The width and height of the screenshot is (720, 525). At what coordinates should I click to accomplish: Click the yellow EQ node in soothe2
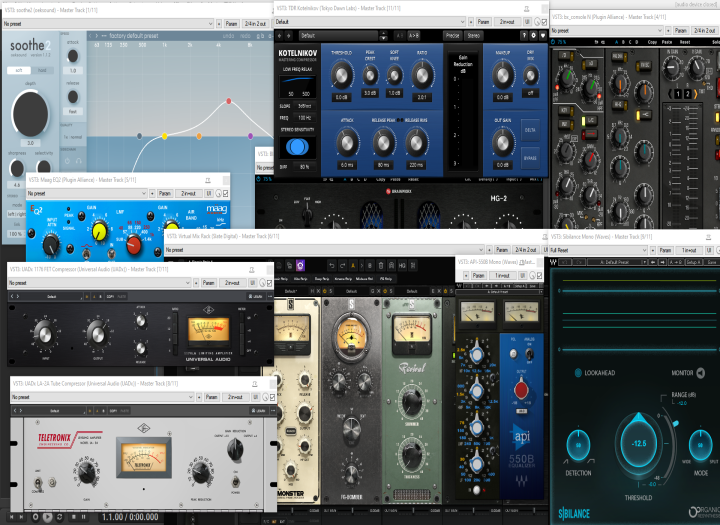(164, 136)
